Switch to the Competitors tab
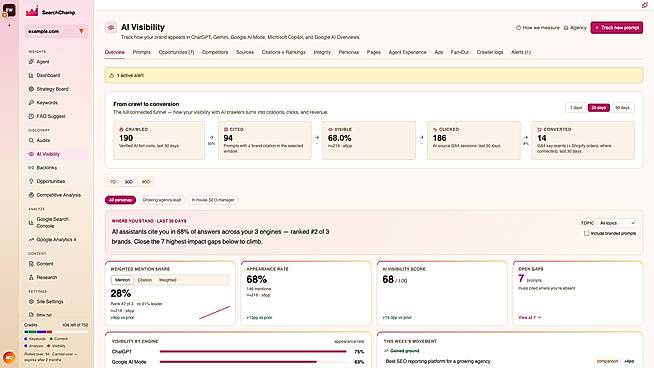654x368 pixels. tap(215, 52)
